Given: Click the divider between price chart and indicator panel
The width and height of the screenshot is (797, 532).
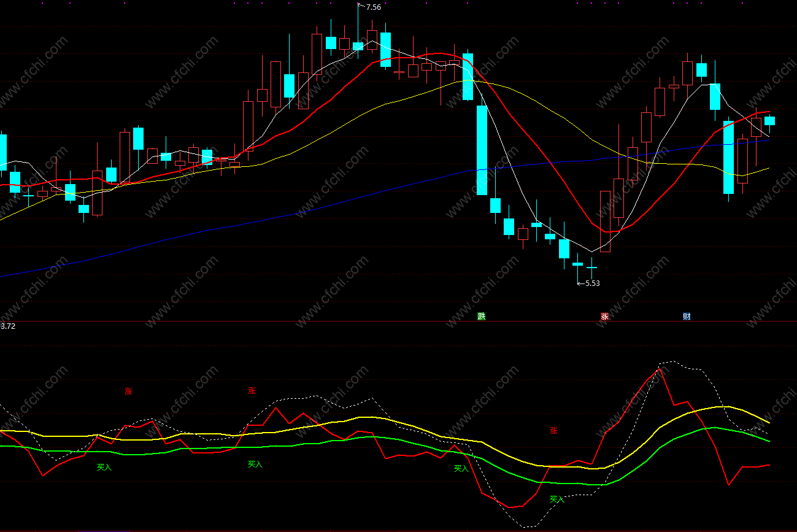Looking at the screenshot, I should (398, 321).
